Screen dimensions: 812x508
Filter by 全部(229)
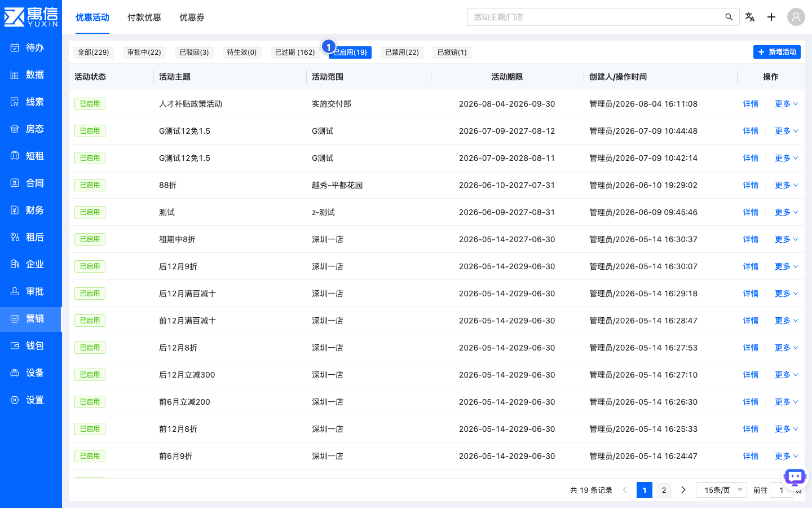click(x=94, y=52)
